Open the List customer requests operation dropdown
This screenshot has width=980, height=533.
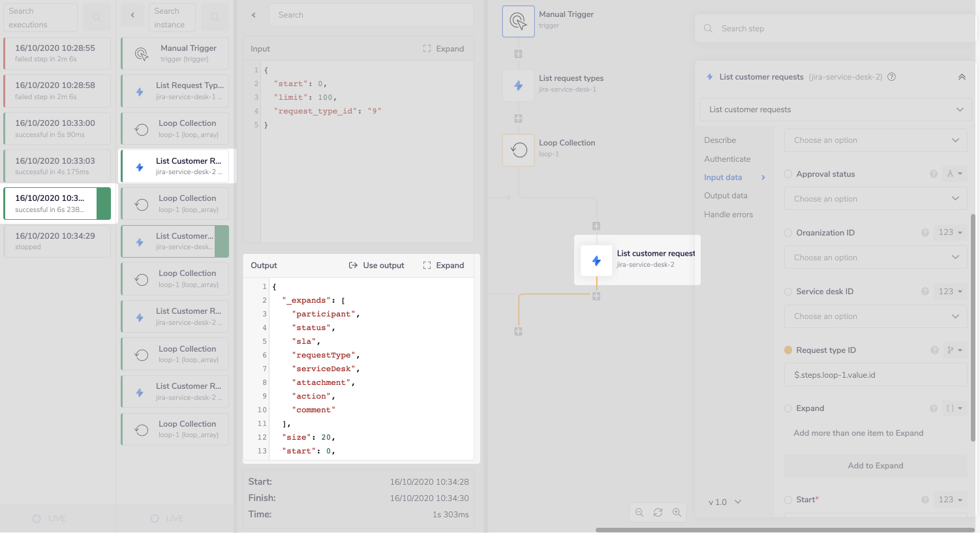coord(836,109)
